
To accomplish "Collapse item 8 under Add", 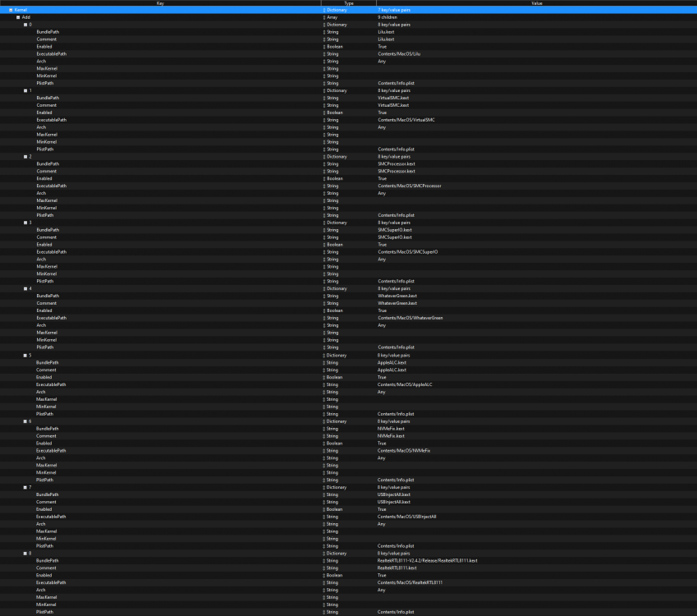I will 25,554.
